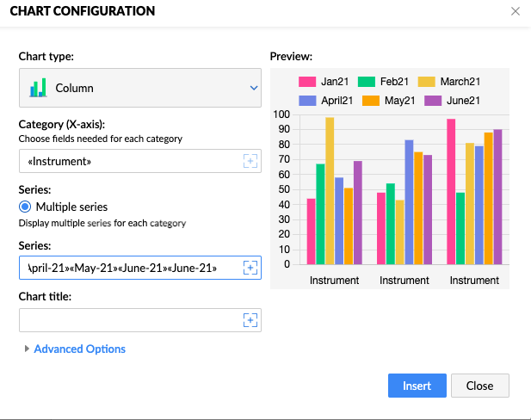Click the column chart type icon
531x420 pixels.
38,88
